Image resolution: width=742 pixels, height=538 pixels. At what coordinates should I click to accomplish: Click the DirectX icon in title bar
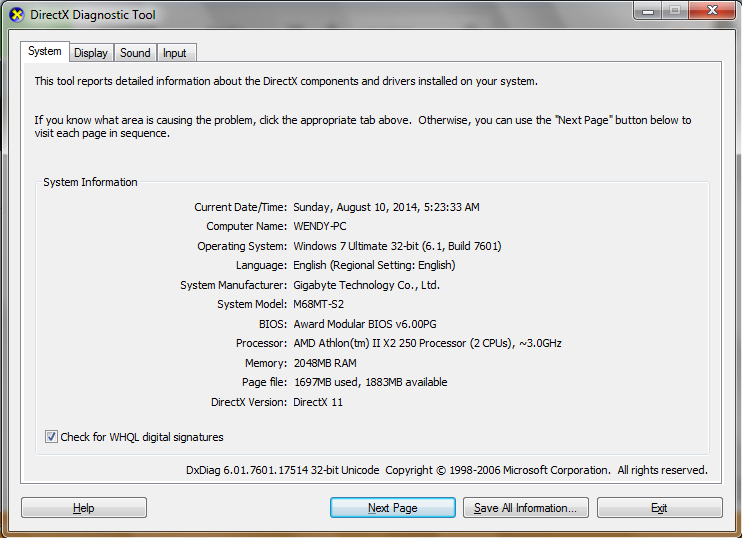[x=17, y=15]
